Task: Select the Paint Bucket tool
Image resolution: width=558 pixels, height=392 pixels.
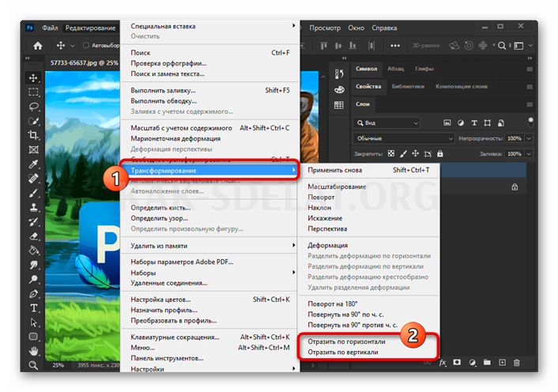Action: pos(33,251)
